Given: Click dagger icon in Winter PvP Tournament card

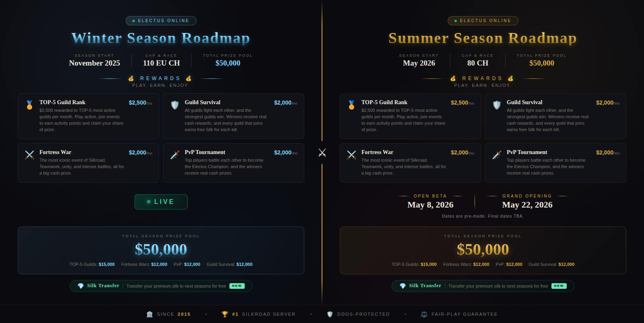Looking at the screenshot, I should point(175,155).
